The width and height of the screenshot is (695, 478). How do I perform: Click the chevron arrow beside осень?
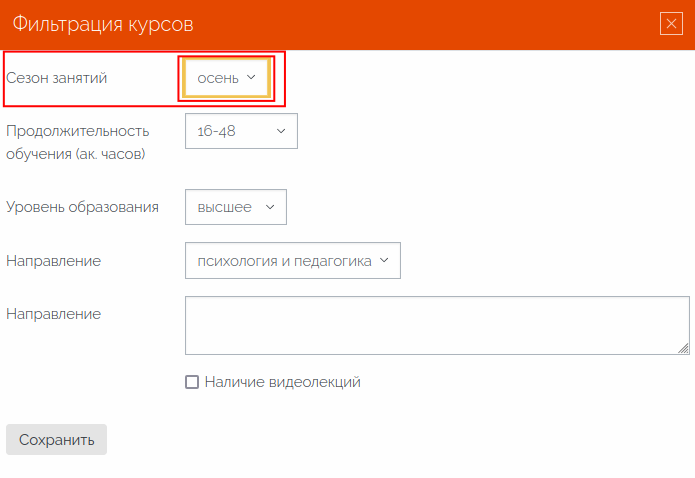tap(251, 77)
